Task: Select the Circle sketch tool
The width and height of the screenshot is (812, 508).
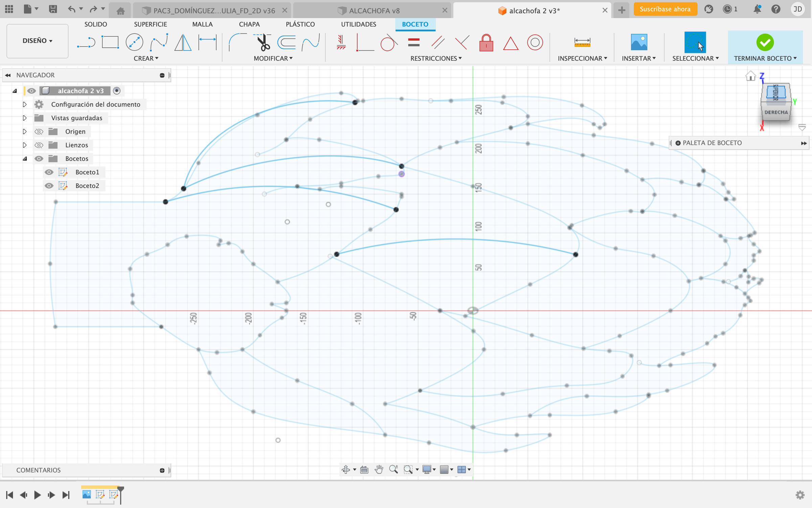Action: click(134, 43)
